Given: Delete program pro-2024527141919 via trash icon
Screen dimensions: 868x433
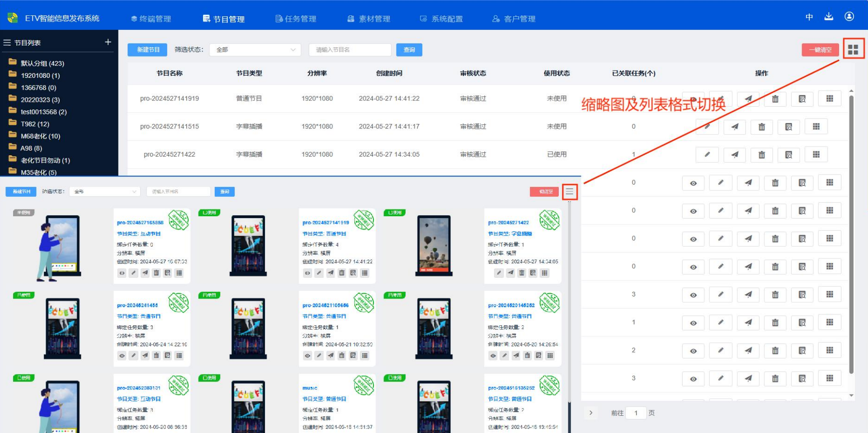Looking at the screenshot, I should (775, 99).
